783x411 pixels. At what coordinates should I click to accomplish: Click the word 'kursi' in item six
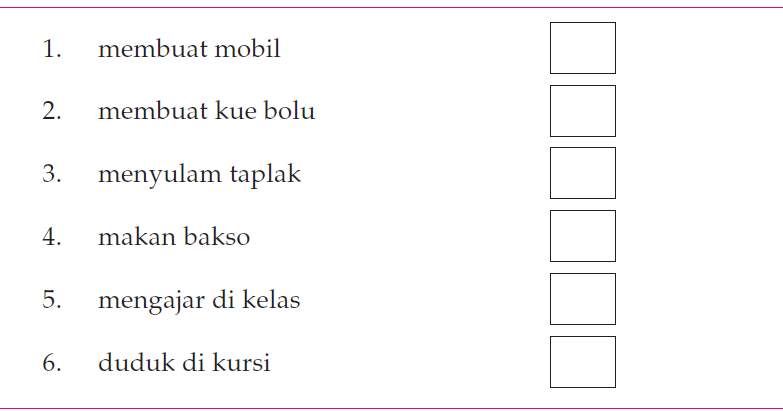coord(241,362)
